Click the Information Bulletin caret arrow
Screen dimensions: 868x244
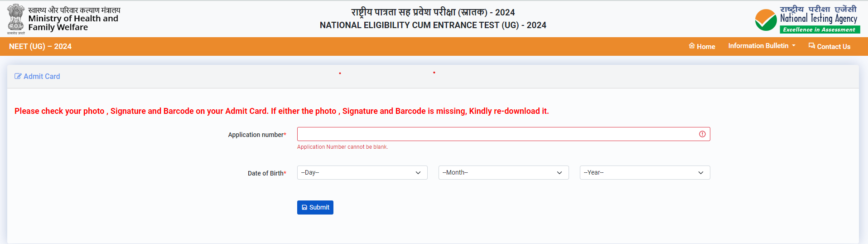794,46
